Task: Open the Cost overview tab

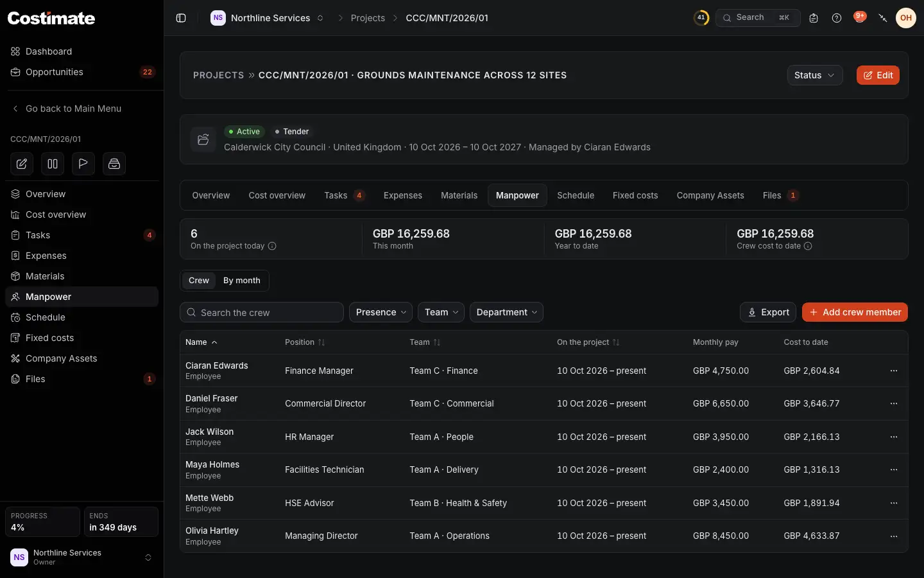Action: click(277, 195)
